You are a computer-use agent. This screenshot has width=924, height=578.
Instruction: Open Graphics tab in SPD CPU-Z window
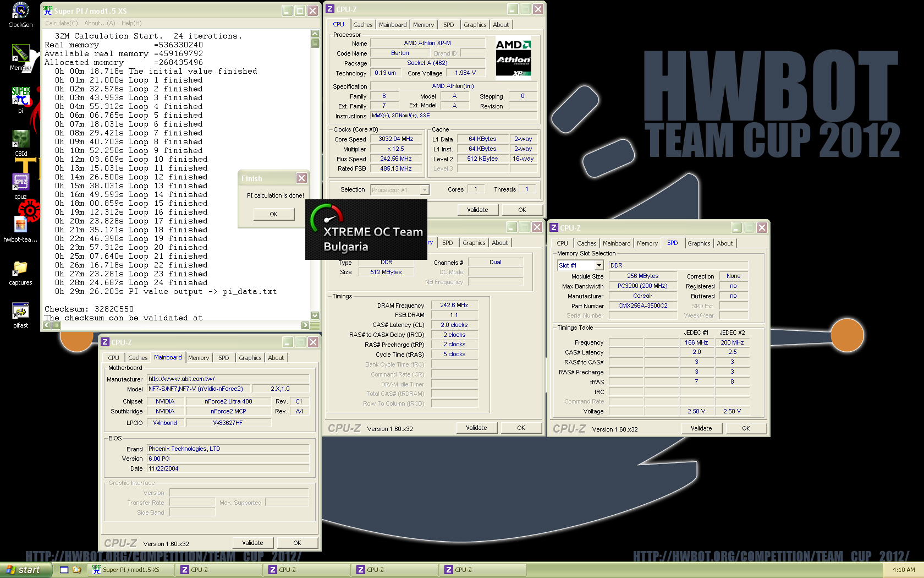(x=699, y=243)
